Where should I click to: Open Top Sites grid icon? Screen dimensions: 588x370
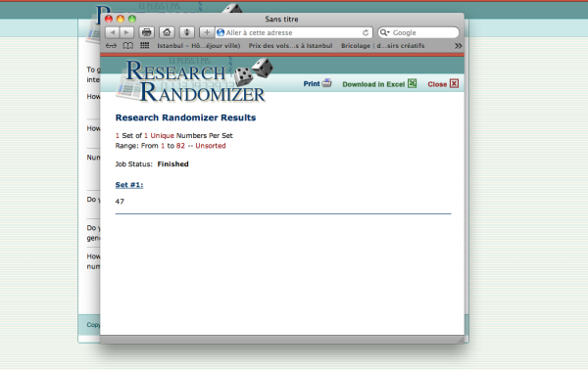[x=145, y=46]
